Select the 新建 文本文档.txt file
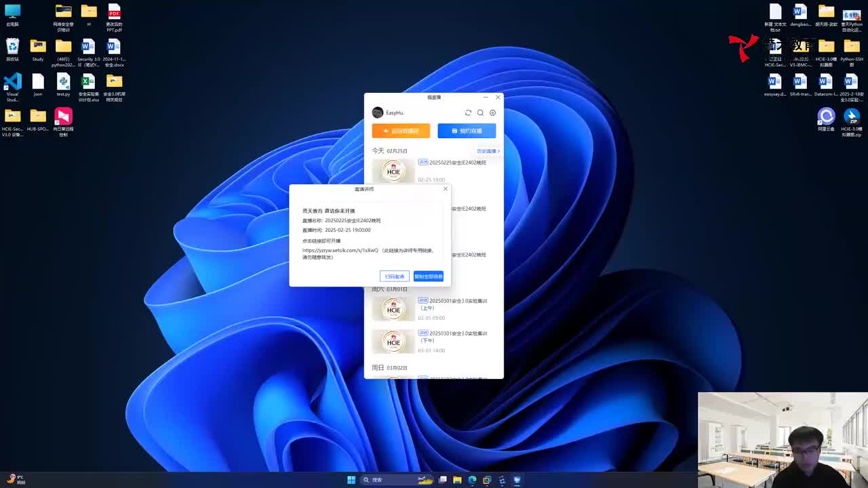This screenshot has width=868, height=488. click(775, 18)
